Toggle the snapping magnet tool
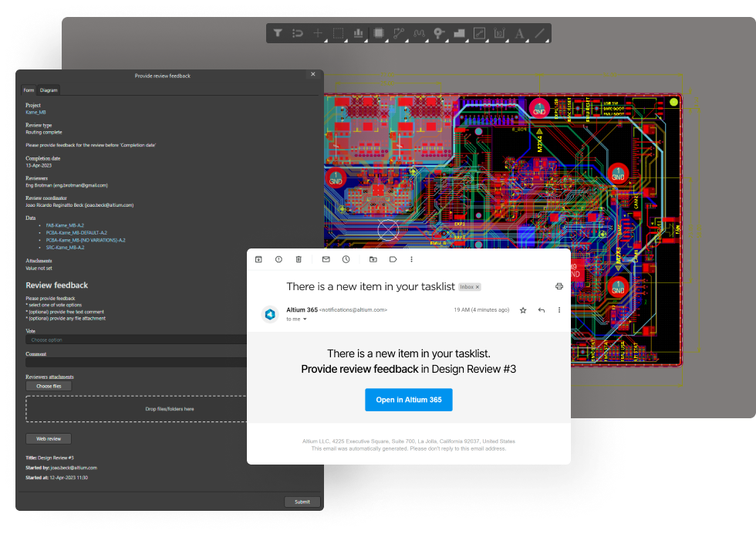The image size is (756, 534). click(298, 33)
